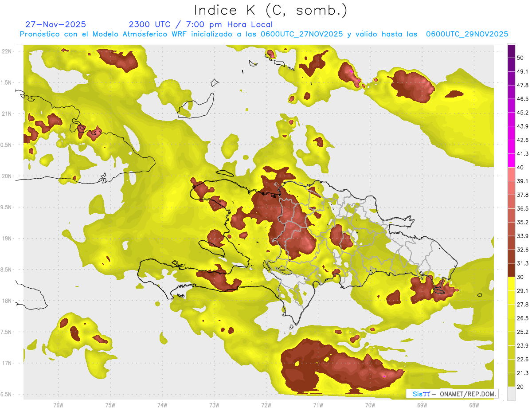532x411 pixels.
Task: Click longitude axis label '72W'
Action: [266, 405]
